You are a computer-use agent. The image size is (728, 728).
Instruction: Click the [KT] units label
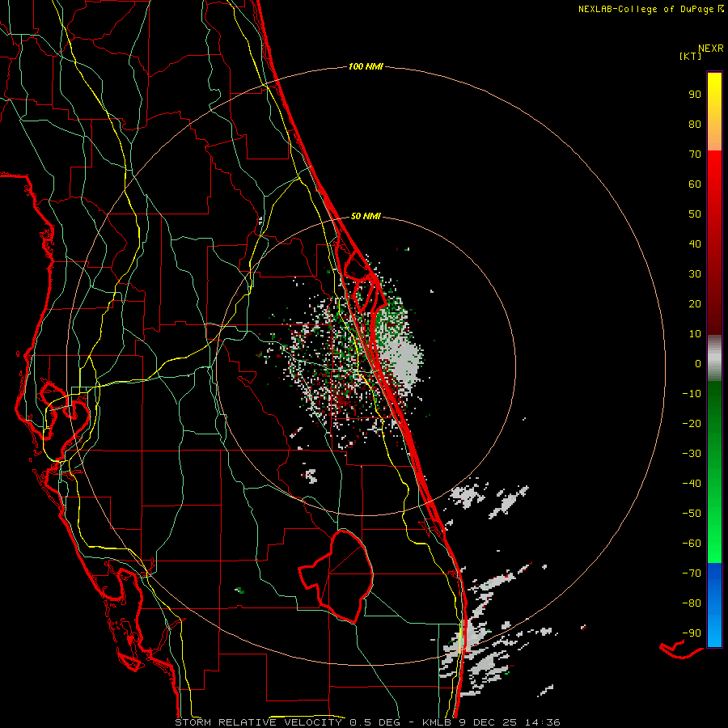pyautogui.click(x=691, y=56)
